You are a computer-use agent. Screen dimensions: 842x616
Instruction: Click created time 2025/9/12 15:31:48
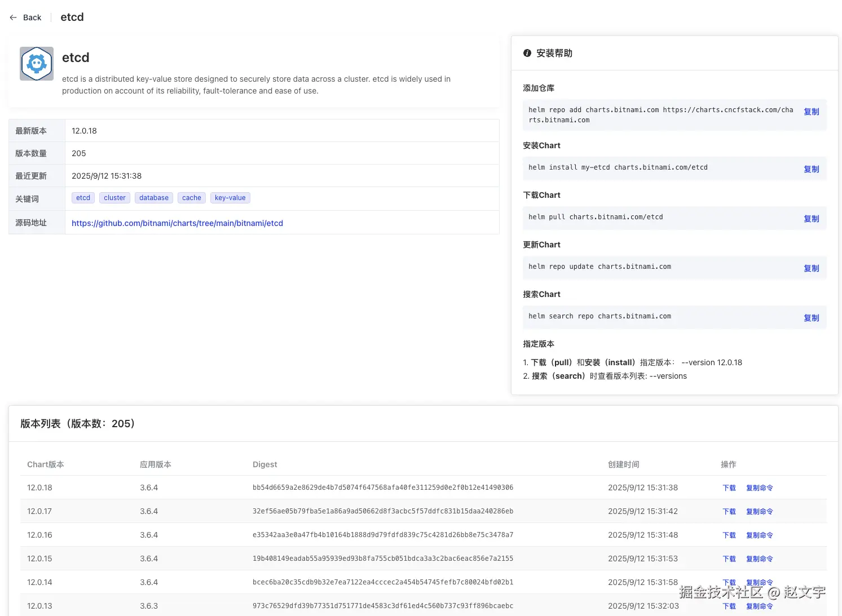(643, 535)
